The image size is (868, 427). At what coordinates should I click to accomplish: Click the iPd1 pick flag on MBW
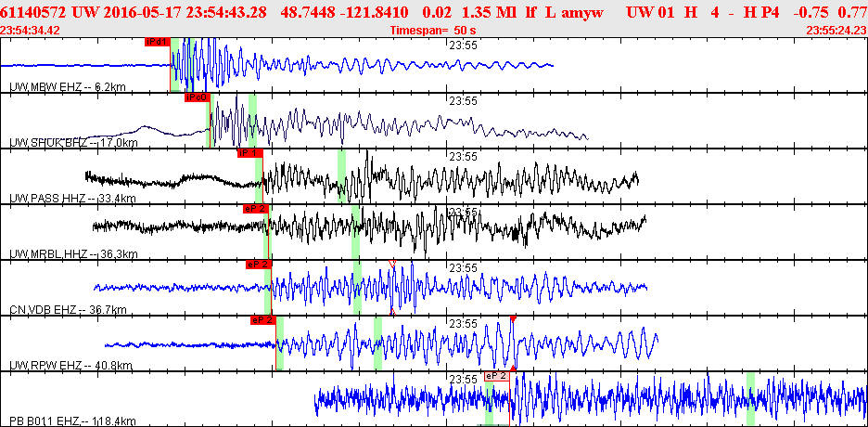coord(158,42)
